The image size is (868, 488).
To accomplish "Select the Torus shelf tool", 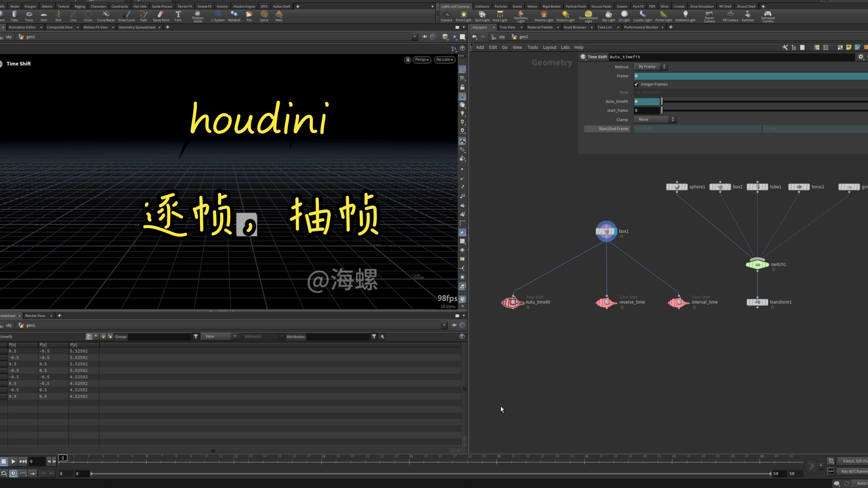I will point(29,16).
